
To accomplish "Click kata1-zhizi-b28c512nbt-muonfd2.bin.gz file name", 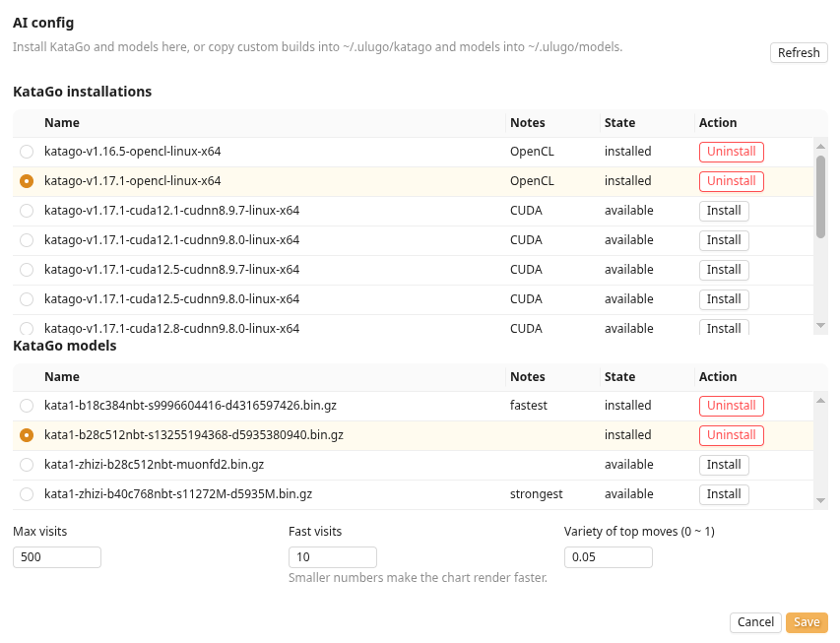I will pos(155,465).
